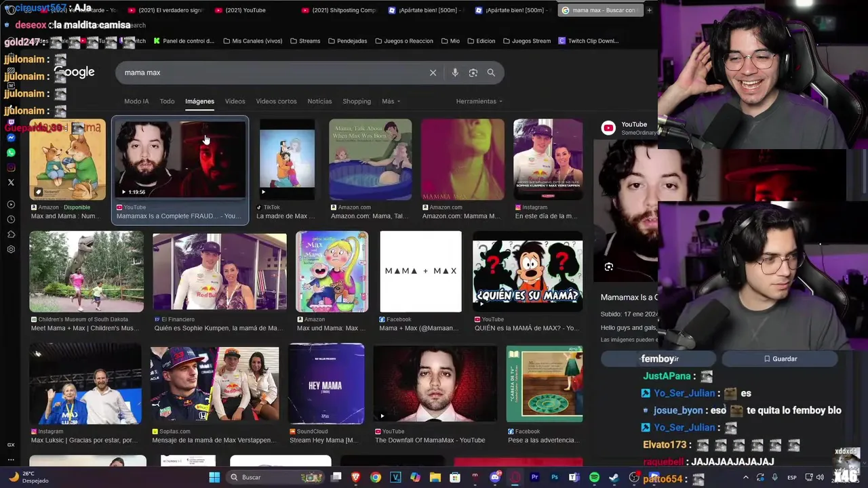Open the Streams bookmarks folder
868x488 pixels.
[x=305, y=41]
